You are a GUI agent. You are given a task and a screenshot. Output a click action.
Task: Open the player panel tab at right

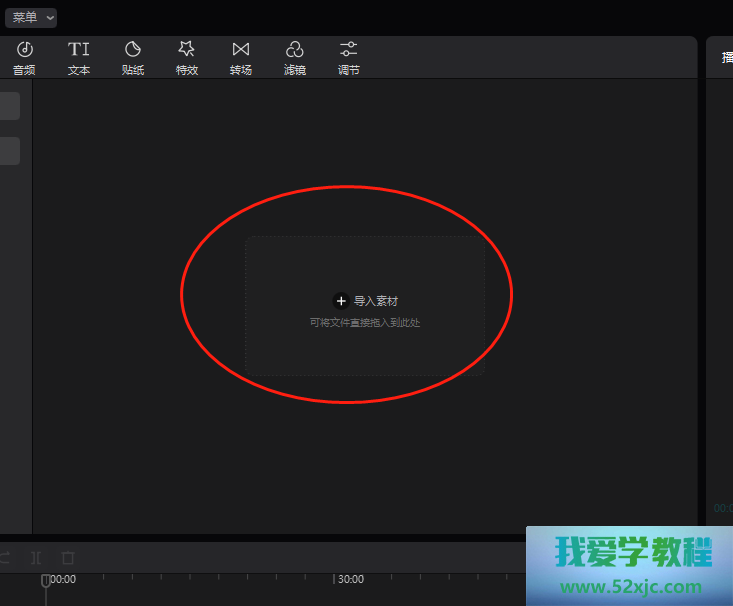point(726,58)
